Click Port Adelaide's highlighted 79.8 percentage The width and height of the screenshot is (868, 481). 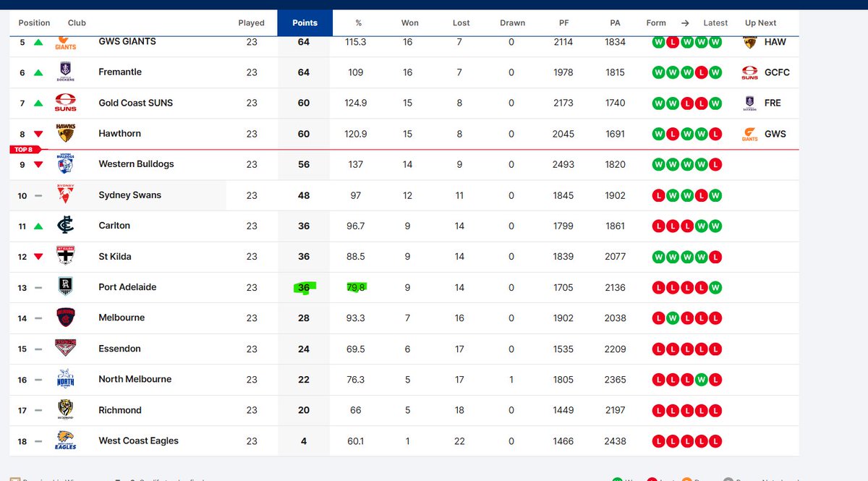pyautogui.click(x=357, y=287)
